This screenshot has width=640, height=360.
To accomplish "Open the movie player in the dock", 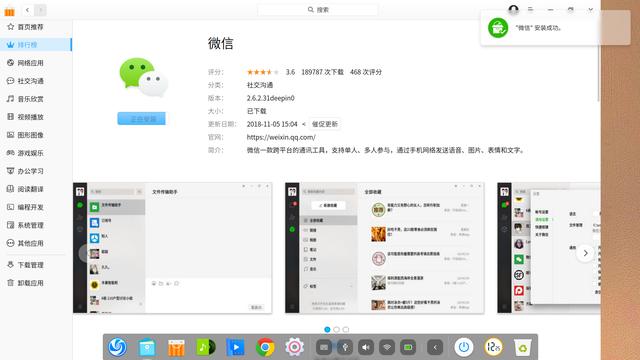I will [236, 347].
